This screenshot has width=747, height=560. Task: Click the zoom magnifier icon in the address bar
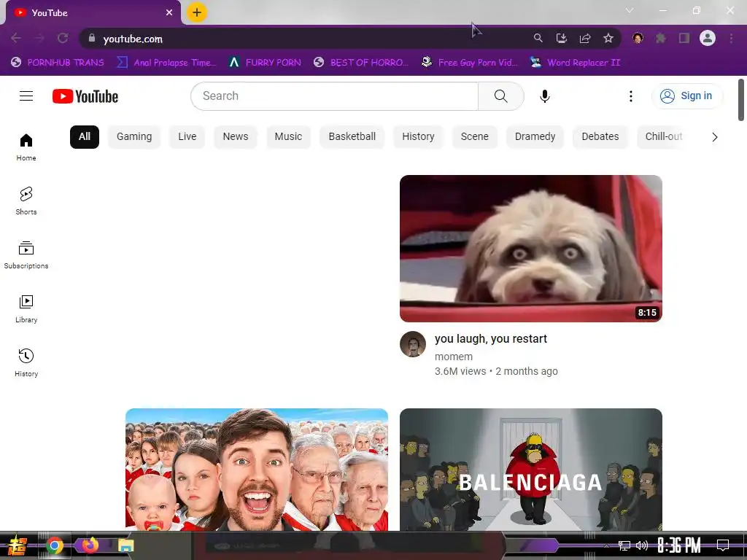pyautogui.click(x=538, y=38)
